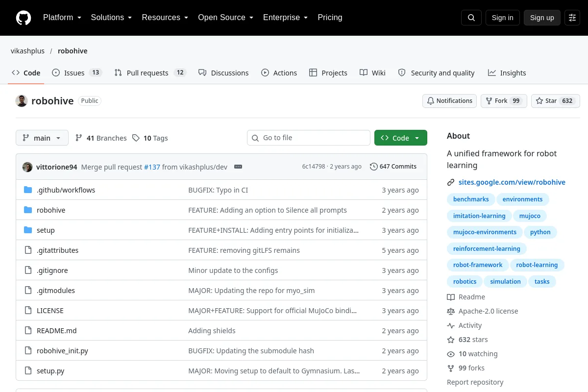Click the Apache-2.0 license scale icon

451,311
